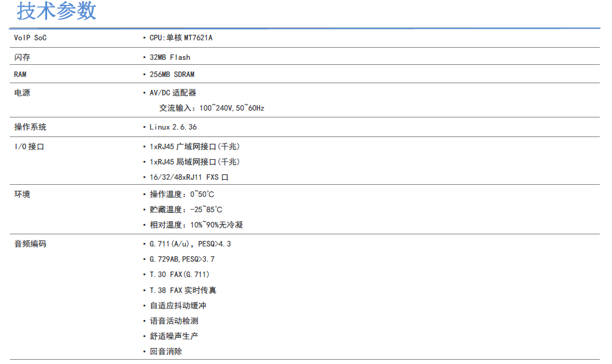Click the 操作系统 row label
This screenshot has height=364, width=612.
[x=31, y=127]
